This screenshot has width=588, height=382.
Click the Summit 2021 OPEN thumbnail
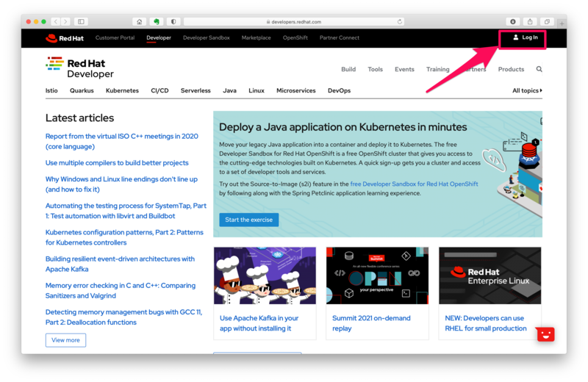pos(377,275)
